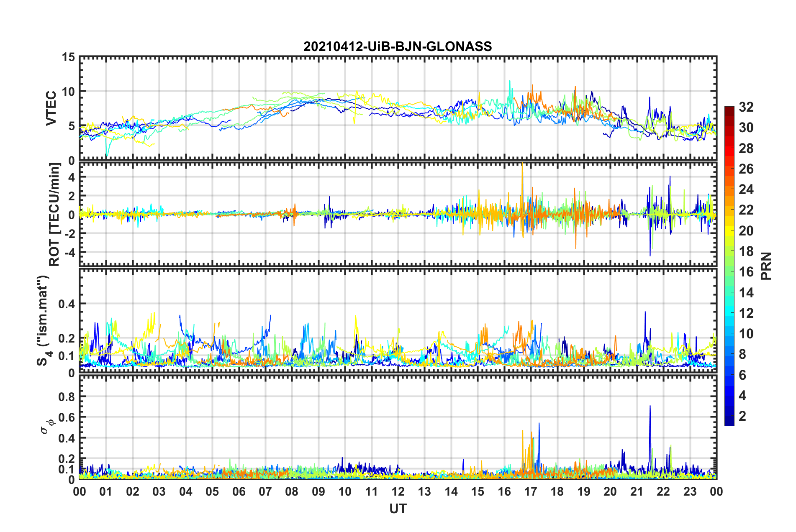
Task: Click the S4 y-axis tick 0.4
Action: pyautogui.click(x=67, y=304)
